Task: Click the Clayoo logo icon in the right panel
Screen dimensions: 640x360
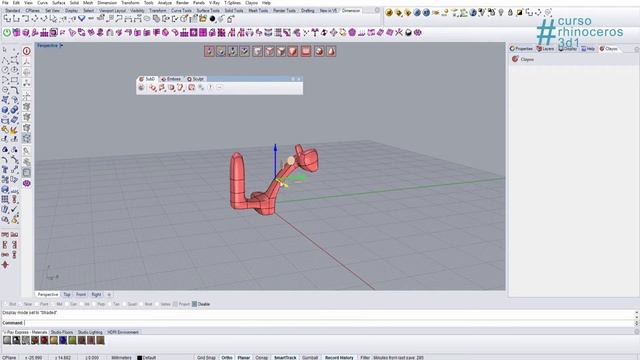Action: [515, 59]
